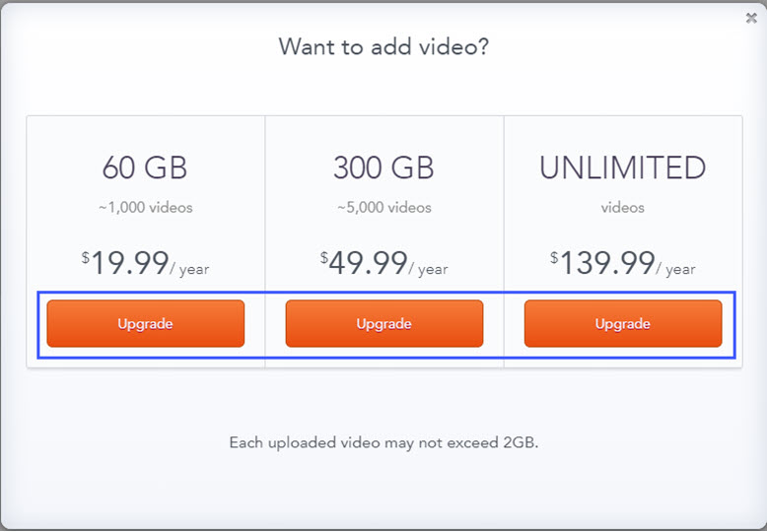This screenshot has width=767, height=532.
Task: Close the video upgrade dialog
Action: pyautogui.click(x=751, y=18)
